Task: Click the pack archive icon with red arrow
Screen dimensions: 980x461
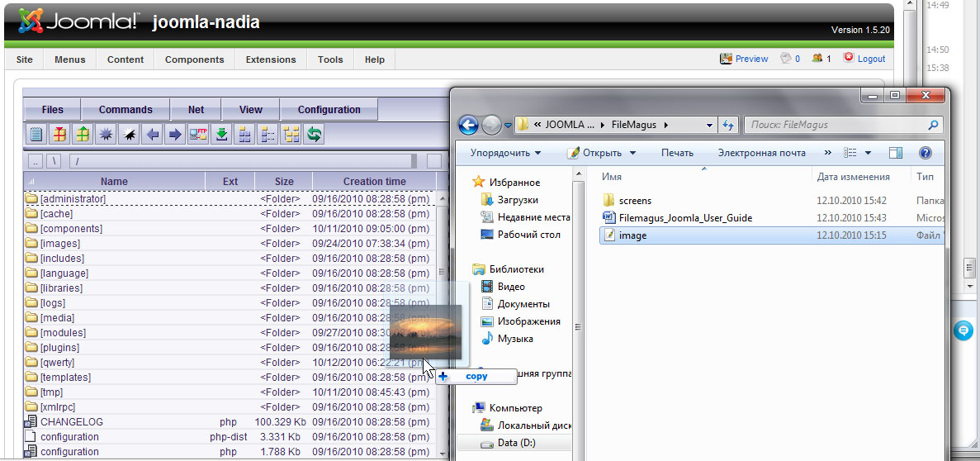Action: 59,135
